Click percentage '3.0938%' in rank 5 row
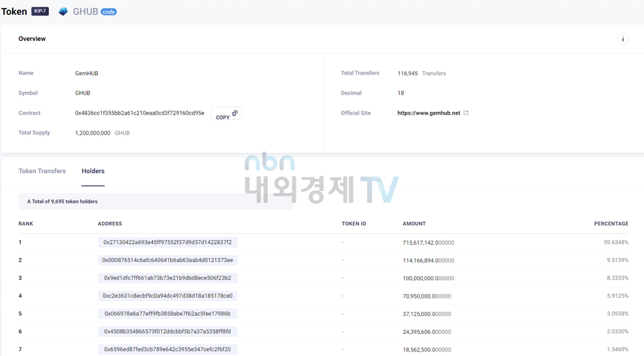This screenshot has height=356, width=644. pos(618,314)
